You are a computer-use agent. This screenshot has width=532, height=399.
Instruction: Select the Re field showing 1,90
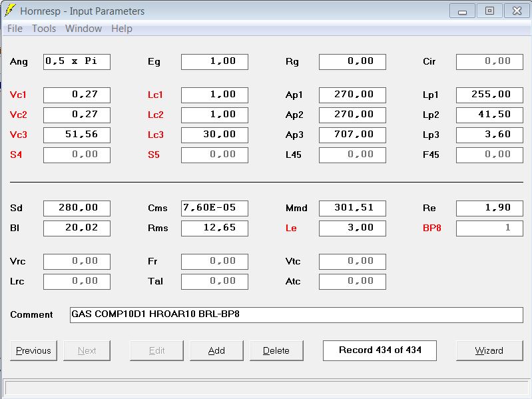click(489, 208)
